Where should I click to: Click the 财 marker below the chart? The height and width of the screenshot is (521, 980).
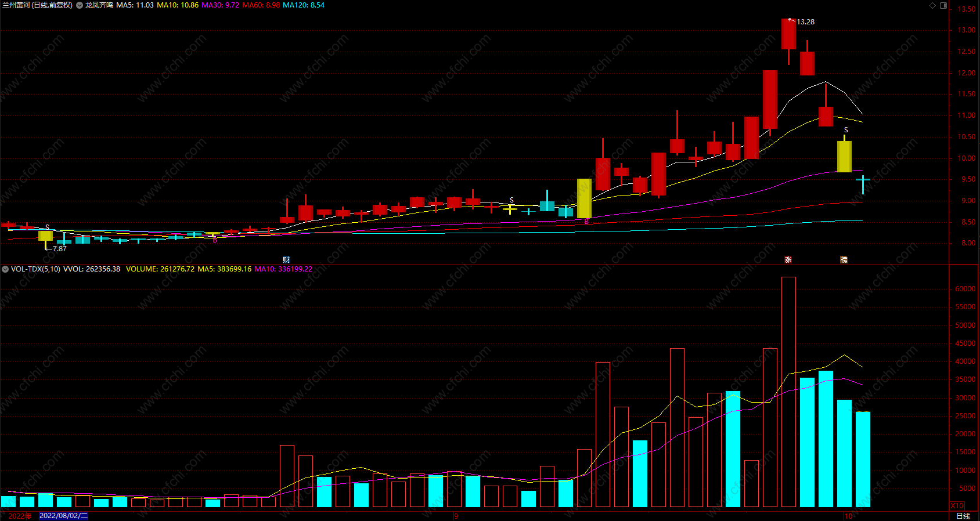286,259
